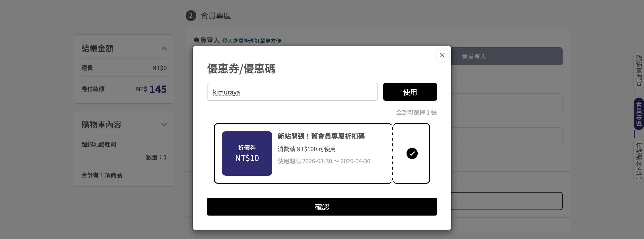Click the 全部可選擇 1 張 label

(416, 113)
